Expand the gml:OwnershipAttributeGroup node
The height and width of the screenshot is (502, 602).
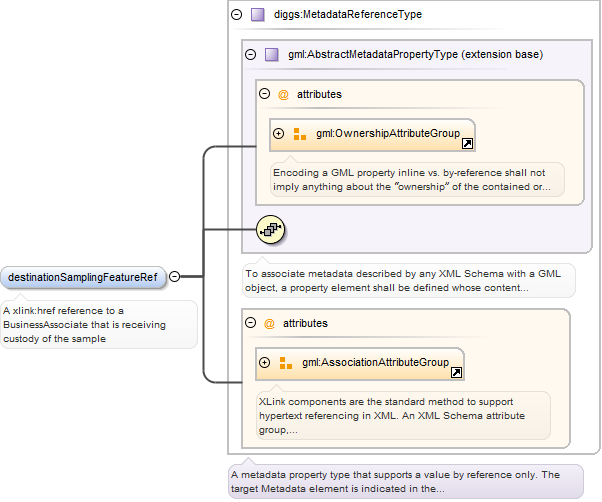click(279, 134)
